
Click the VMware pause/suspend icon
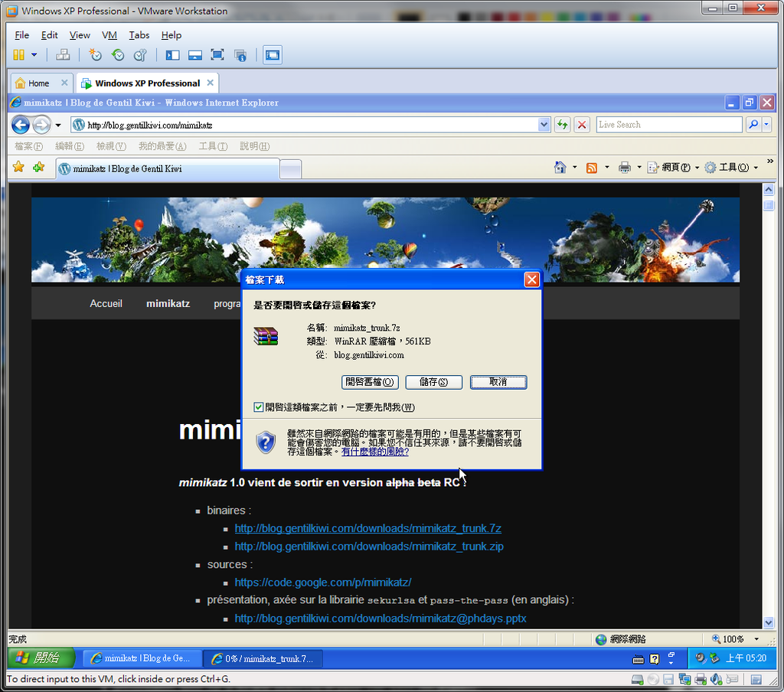(18, 55)
